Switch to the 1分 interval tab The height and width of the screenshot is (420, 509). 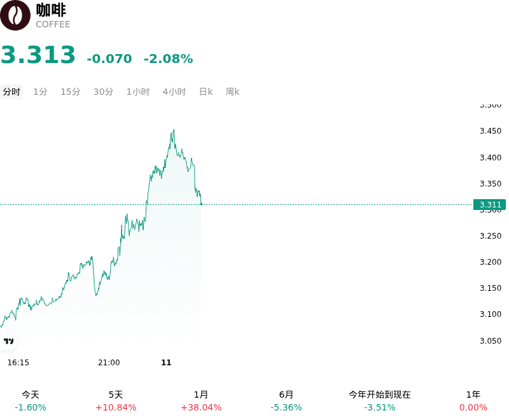(40, 92)
